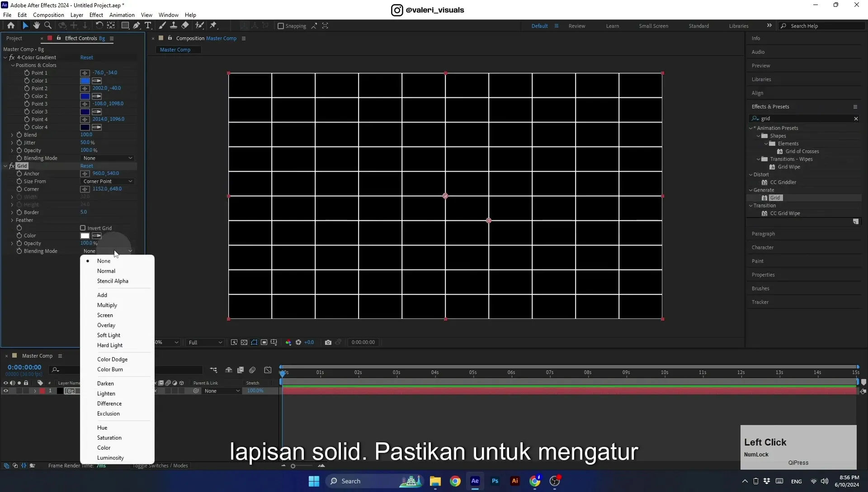The width and height of the screenshot is (868, 492).
Task: Toggle stopwatch for Border property
Action: pyautogui.click(x=19, y=212)
